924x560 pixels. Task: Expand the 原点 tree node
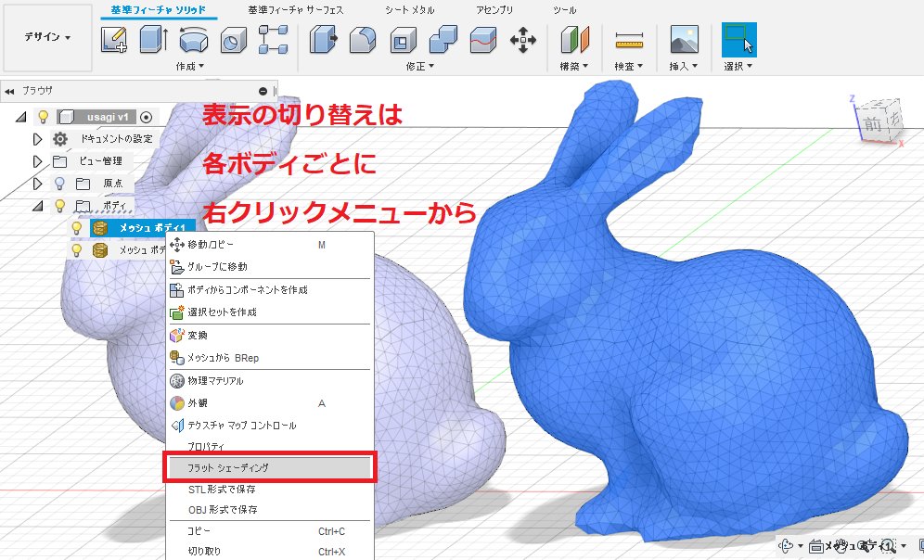coord(37,184)
